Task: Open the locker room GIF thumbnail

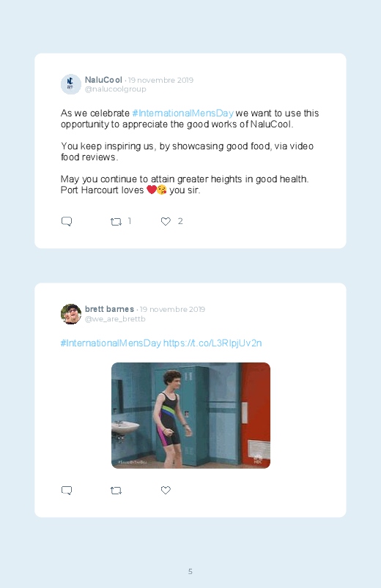Action: (190, 415)
